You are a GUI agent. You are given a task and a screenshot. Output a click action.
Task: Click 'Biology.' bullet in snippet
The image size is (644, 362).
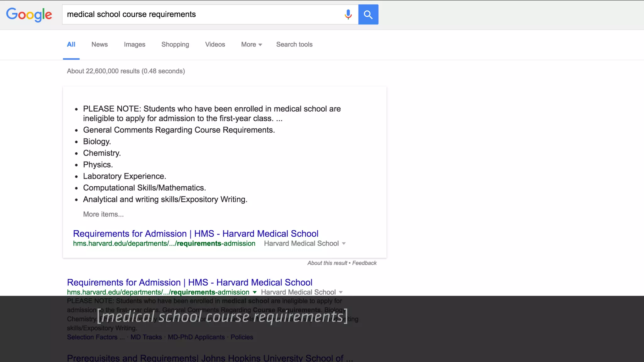click(97, 141)
